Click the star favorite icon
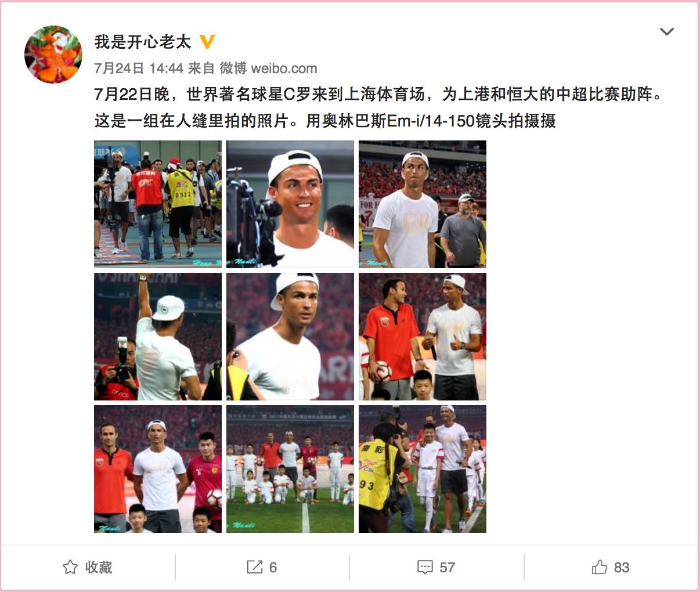This screenshot has width=700, height=592. pyautogui.click(x=70, y=567)
